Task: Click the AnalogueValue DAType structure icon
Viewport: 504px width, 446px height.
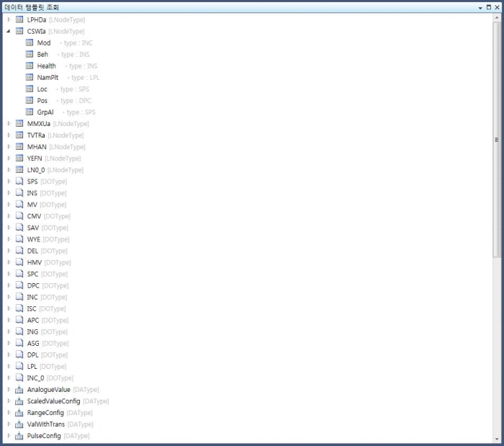Action: (19, 390)
